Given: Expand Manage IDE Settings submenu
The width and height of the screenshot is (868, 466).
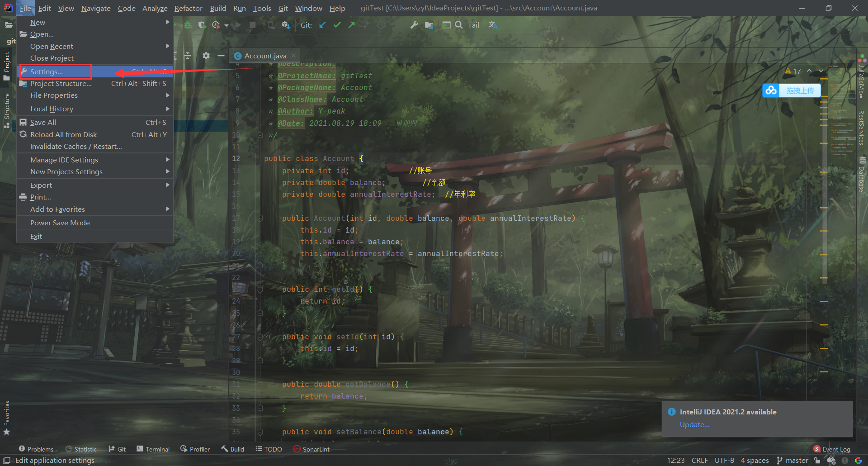Looking at the screenshot, I should [x=95, y=160].
